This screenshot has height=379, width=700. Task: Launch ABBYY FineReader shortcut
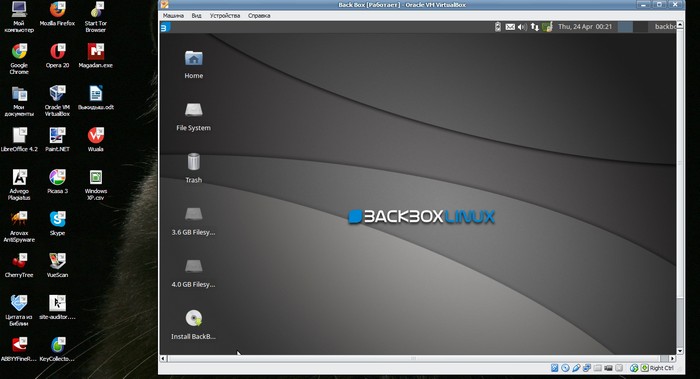tap(19, 349)
